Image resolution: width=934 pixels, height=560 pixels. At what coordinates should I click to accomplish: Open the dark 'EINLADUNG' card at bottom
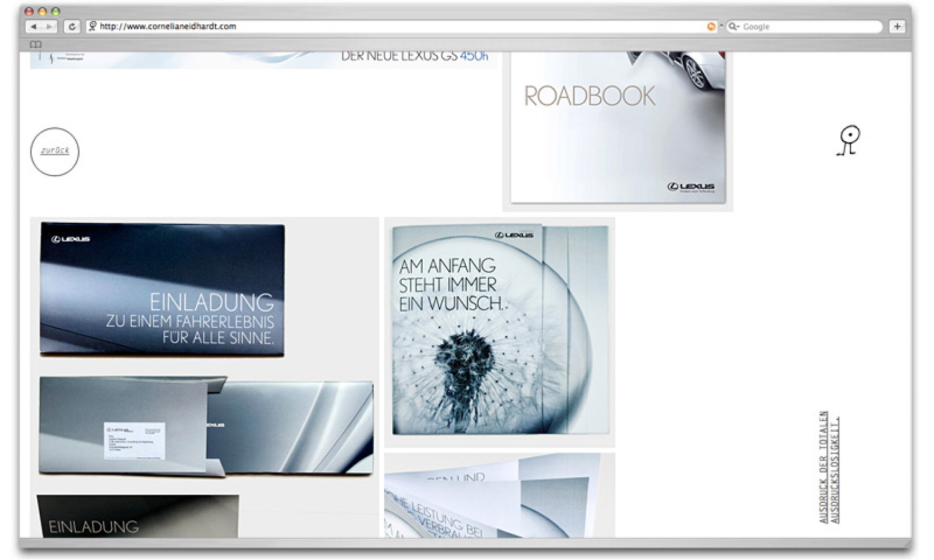[138, 516]
